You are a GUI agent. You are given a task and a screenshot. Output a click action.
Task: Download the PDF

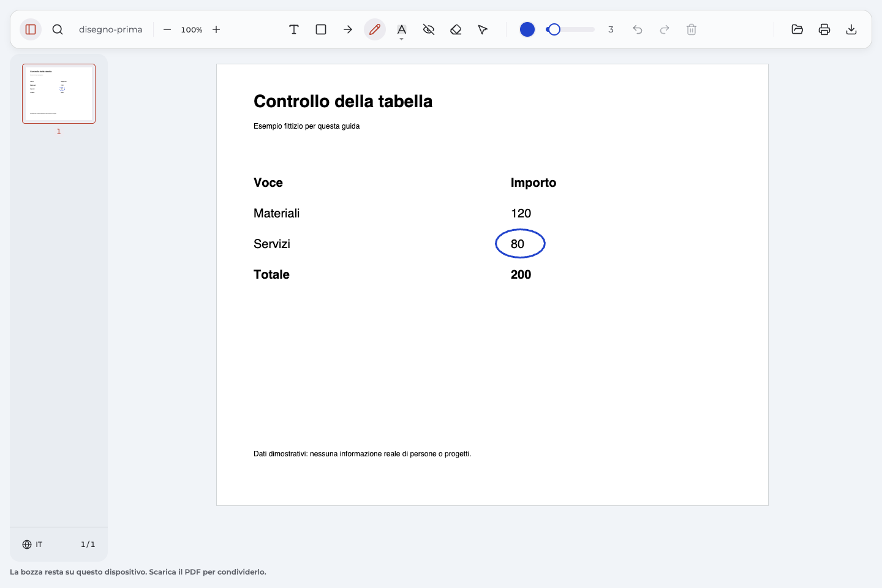851,29
